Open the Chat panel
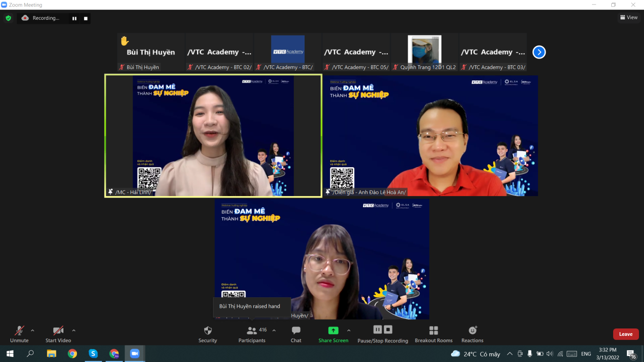Screen dimensions: 644x362 coord(296,334)
